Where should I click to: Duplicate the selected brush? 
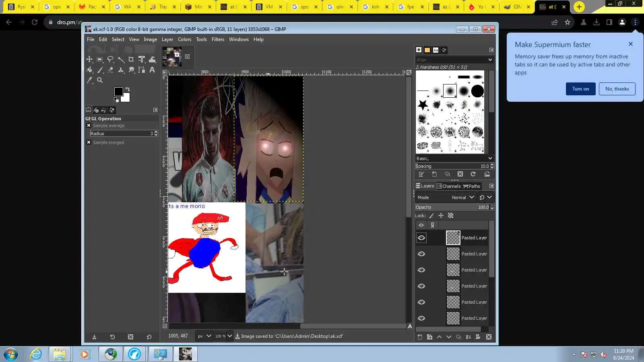coord(447,174)
